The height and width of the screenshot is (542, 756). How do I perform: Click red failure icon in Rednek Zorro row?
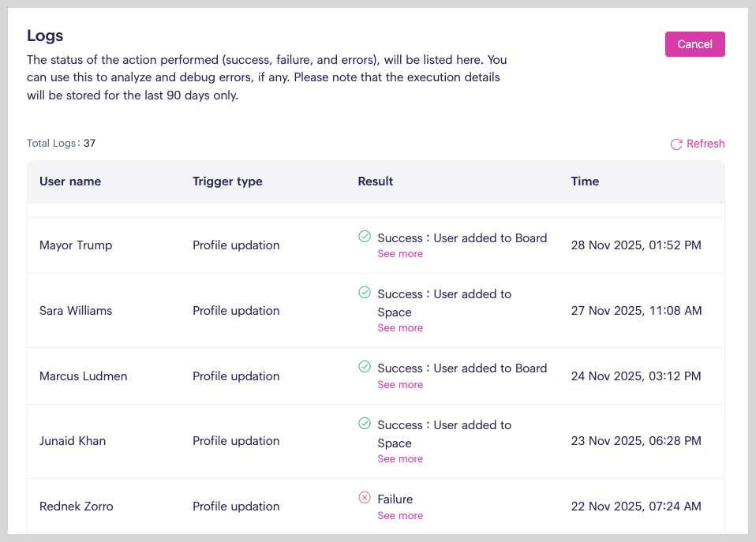coord(365,498)
